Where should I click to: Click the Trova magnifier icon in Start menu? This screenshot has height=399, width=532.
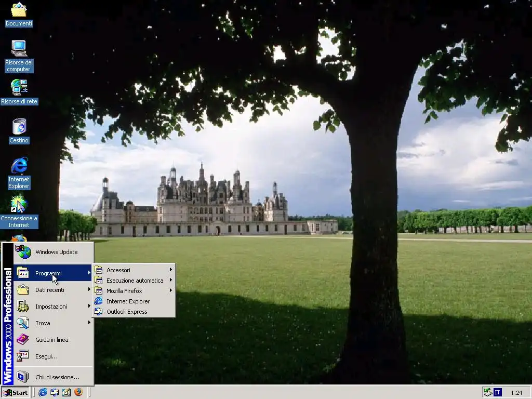click(x=23, y=323)
